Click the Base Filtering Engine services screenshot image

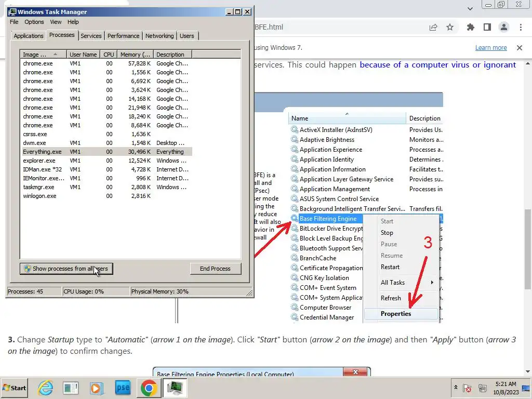[x=349, y=207]
